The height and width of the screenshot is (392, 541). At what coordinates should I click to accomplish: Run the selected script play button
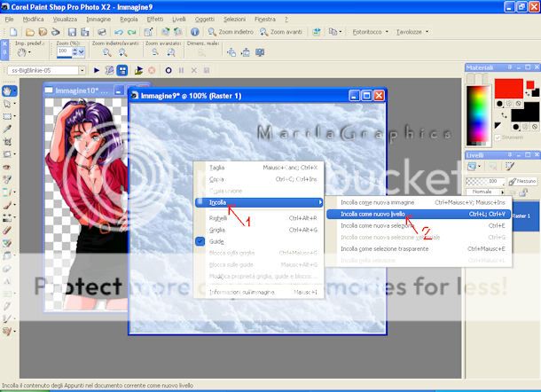(x=97, y=70)
